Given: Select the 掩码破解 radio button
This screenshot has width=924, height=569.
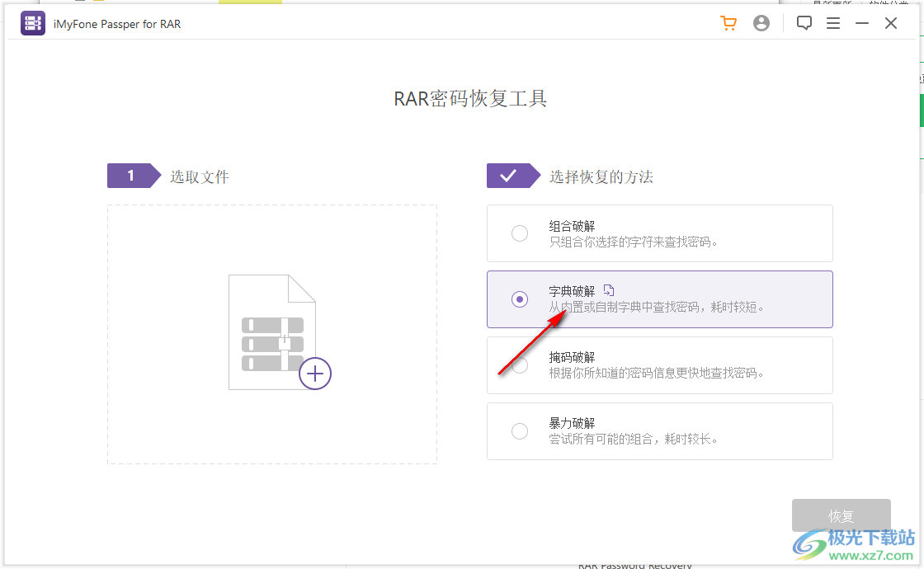Looking at the screenshot, I should (520, 365).
